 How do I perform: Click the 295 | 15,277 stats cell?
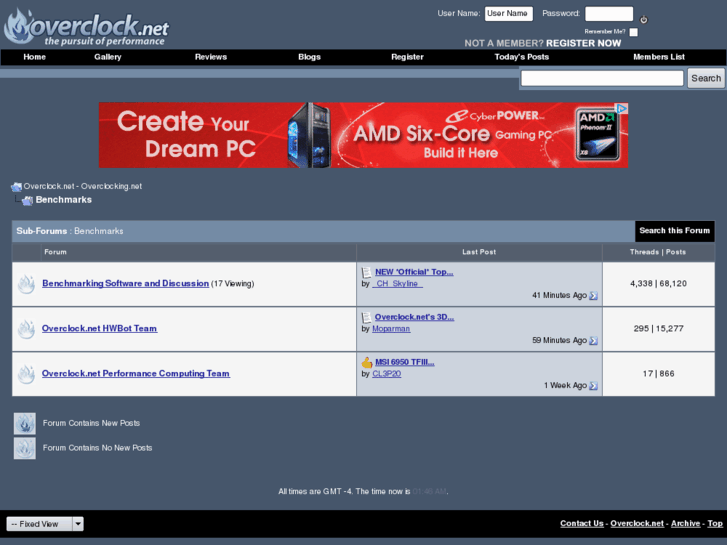(x=658, y=328)
